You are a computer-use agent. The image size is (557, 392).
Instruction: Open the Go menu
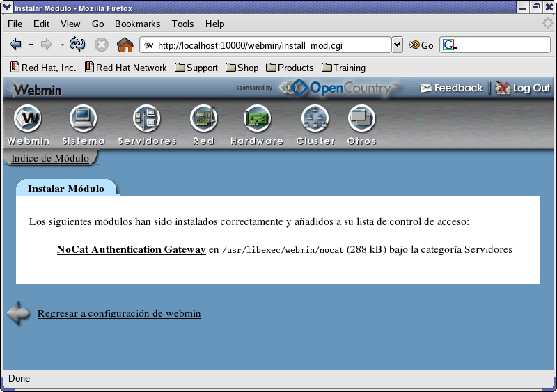pos(97,24)
